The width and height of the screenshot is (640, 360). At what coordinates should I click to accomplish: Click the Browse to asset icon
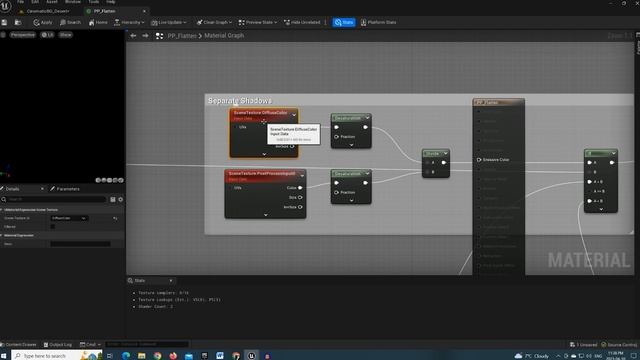18,22
